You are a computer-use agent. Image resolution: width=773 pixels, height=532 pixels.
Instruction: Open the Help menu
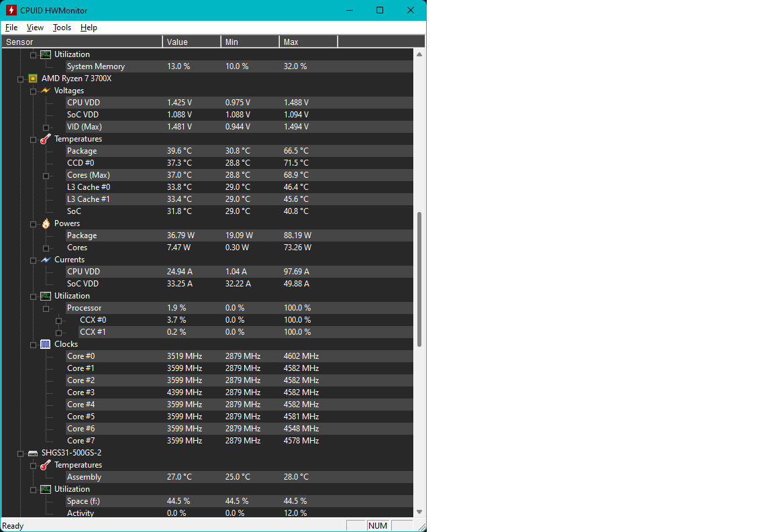(x=89, y=28)
